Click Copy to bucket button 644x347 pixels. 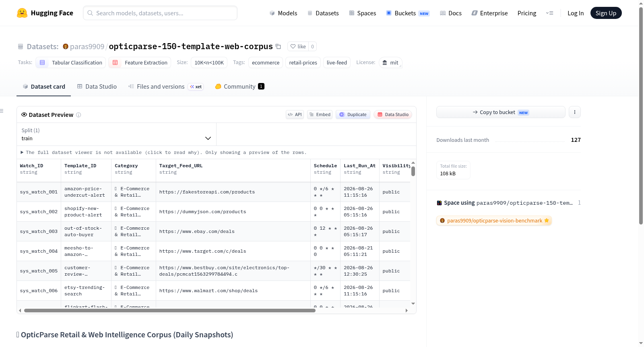(501, 112)
